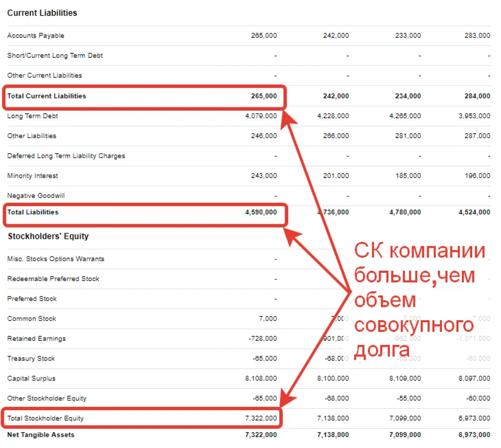Click the Other Liabilities row label
This screenshot has height=448, width=501.
click(x=32, y=136)
